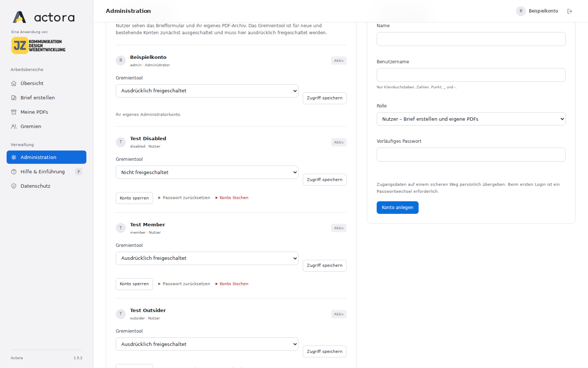The height and width of the screenshot is (368, 588).
Task: Click the Gremien people icon
Action: pos(14,127)
